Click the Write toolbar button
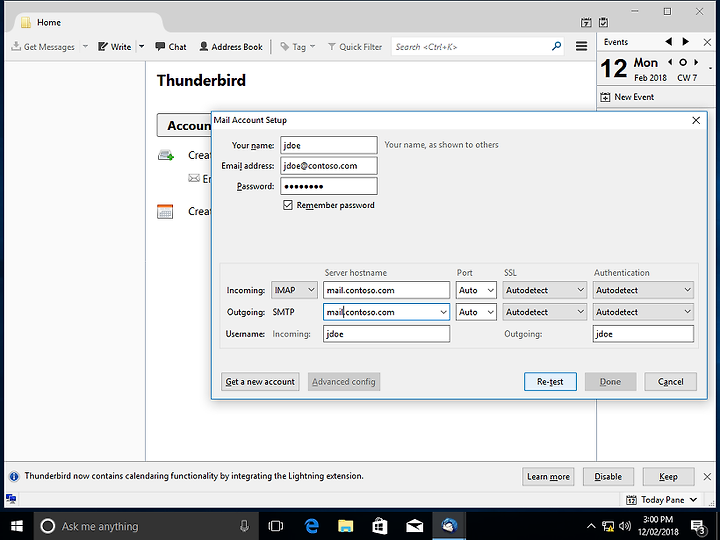This screenshot has width=720, height=540. tap(115, 46)
